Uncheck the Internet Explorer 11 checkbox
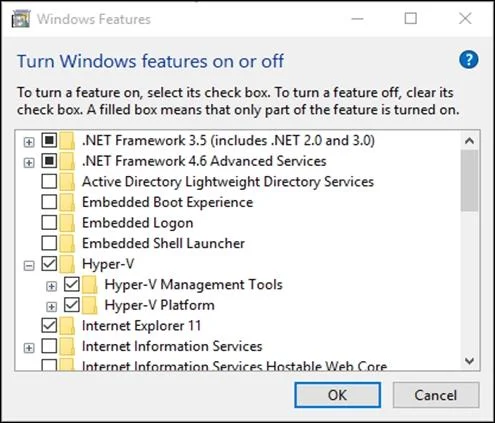 tap(49, 326)
